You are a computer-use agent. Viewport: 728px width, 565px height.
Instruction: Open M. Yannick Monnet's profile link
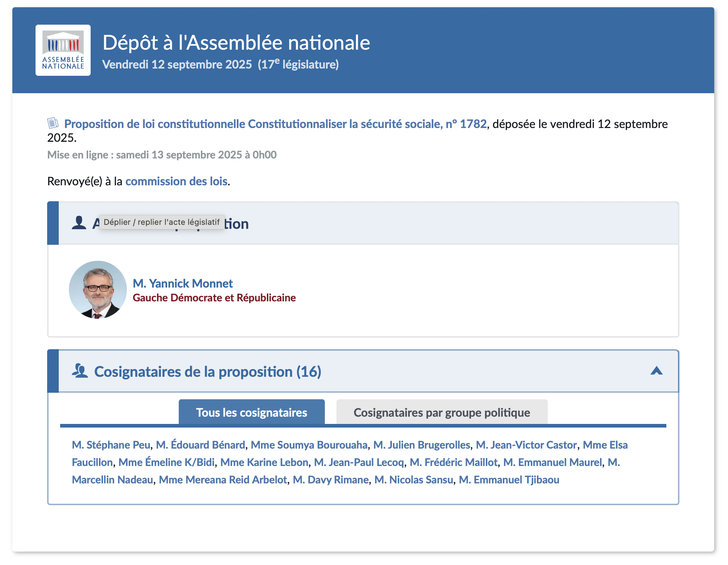(x=183, y=283)
